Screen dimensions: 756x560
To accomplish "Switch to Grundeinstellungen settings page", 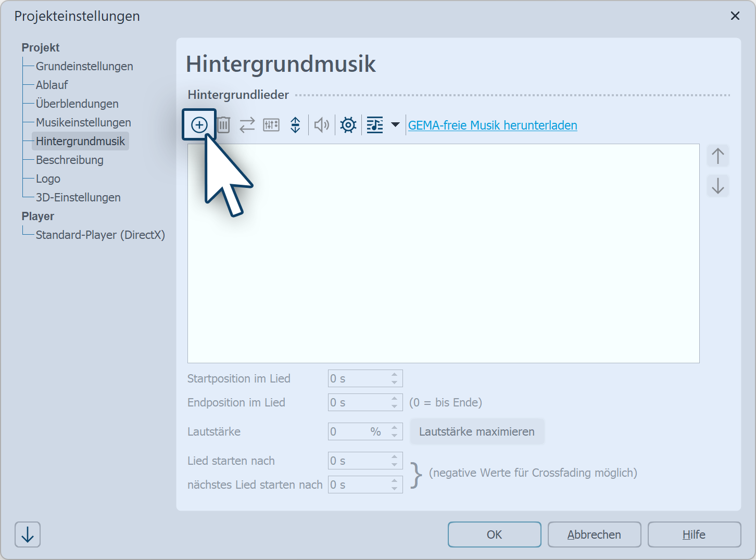I will coord(84,66).
